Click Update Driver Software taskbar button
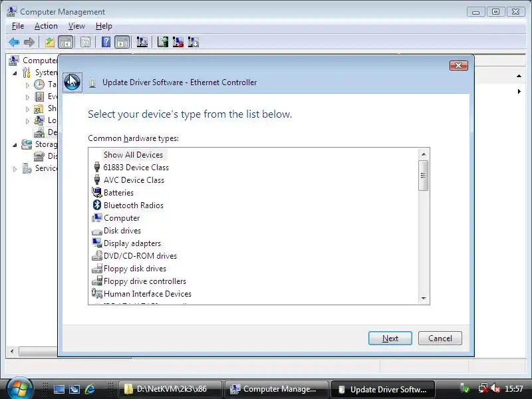The height and width of the screenshot is (399, 532). [383, 389]
